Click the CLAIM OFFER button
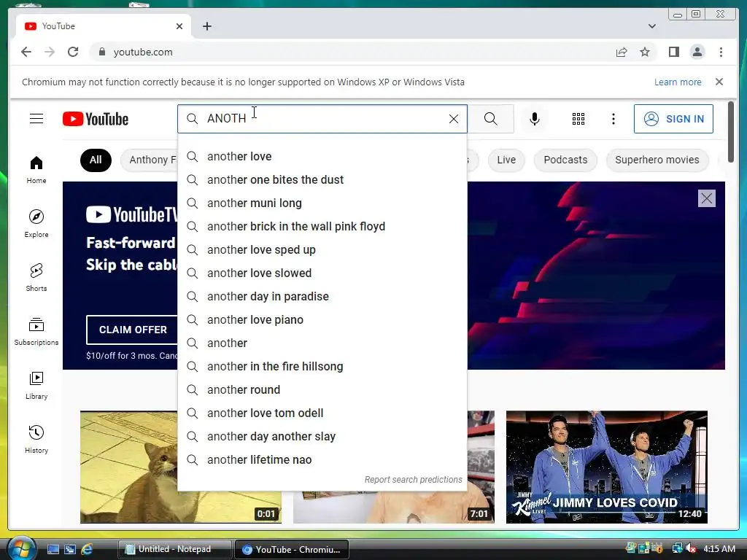Screen dimensions: 747x560 [x=133, y=330]
